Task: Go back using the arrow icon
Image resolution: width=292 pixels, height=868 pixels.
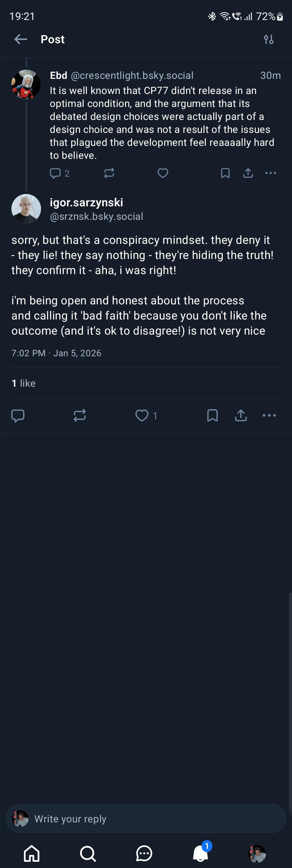Action: coord(21,39)
